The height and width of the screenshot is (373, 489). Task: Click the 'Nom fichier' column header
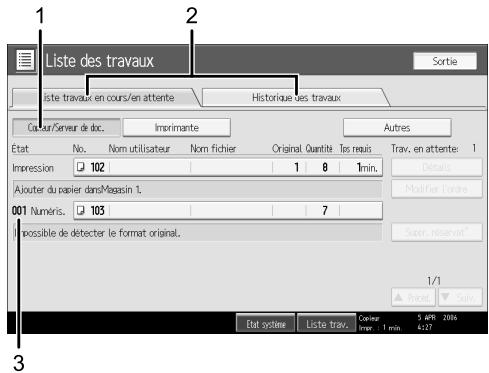[x=213, y=149]
